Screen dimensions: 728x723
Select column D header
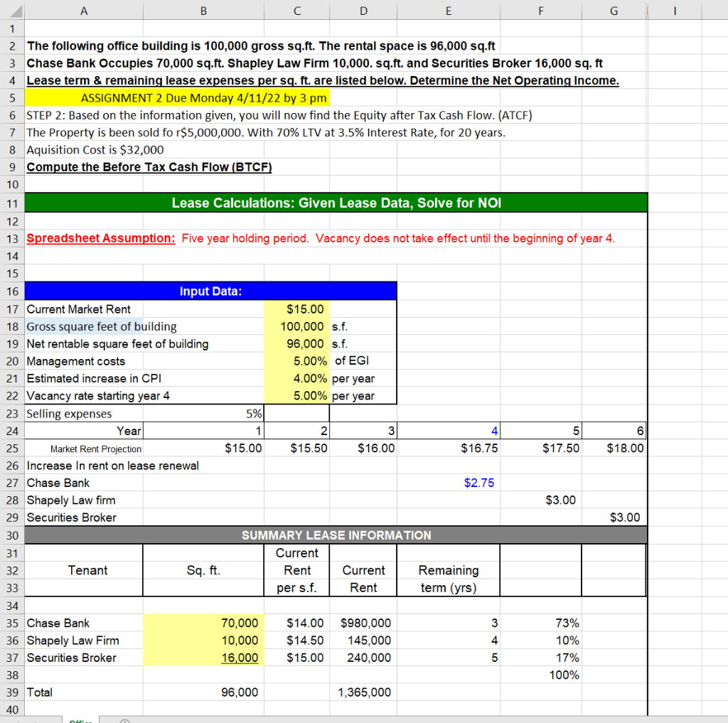pyautogui.click(x=363, y=10)
